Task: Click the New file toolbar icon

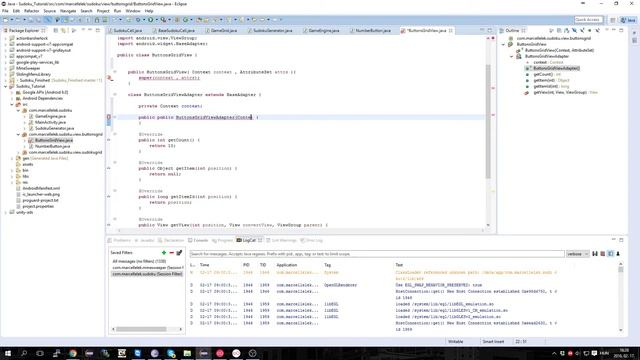Action: [6, 20]
